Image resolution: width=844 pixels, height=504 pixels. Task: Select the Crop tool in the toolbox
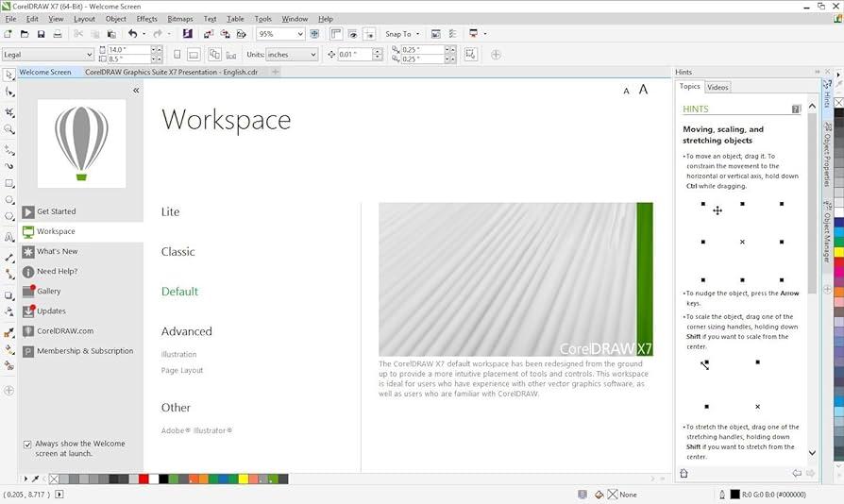9,112
